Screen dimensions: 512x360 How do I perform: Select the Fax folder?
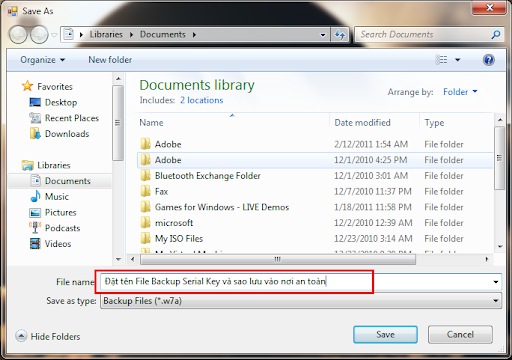[315, 191]
